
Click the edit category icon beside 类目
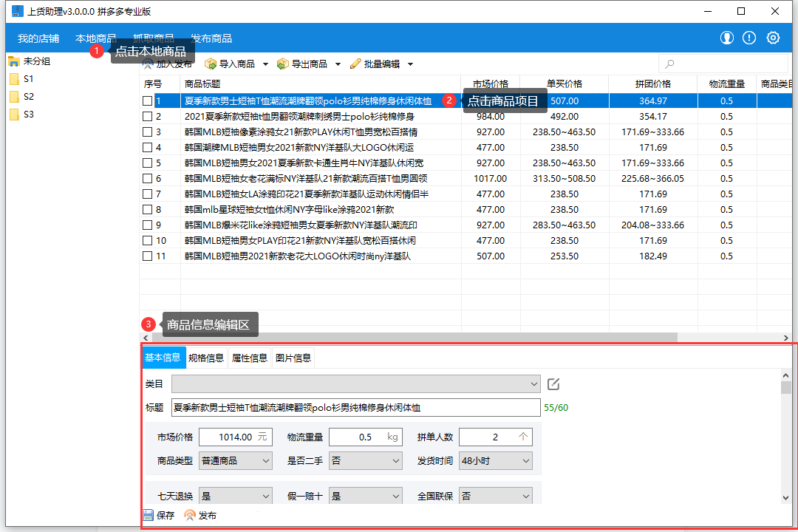click(x=553, y=384)
